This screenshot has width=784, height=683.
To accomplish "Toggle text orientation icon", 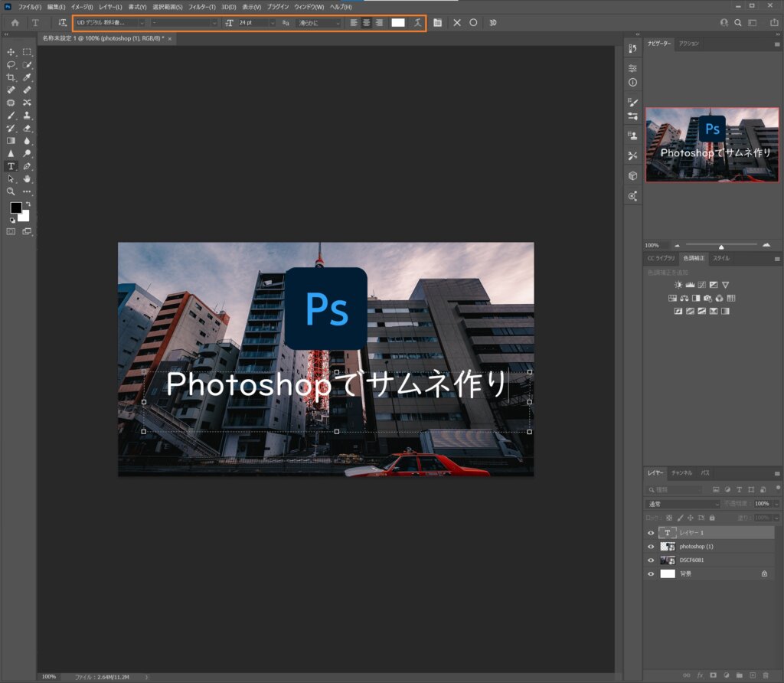I will 62,22.
